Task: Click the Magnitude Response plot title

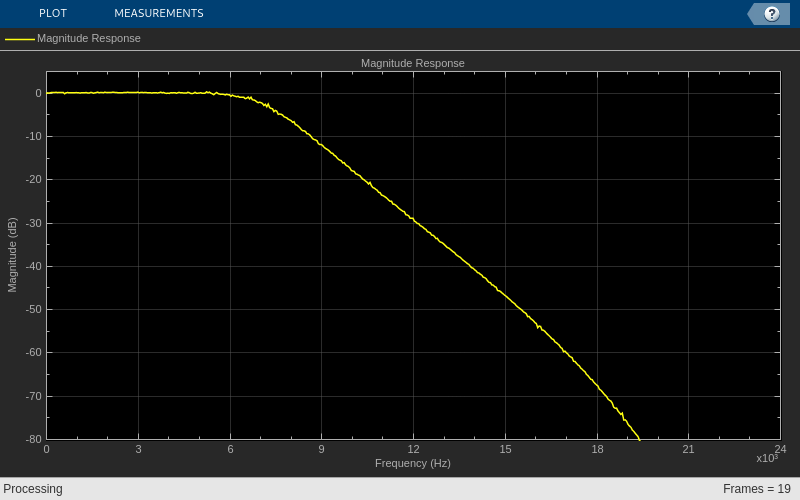Action: [x=413, y=63]
